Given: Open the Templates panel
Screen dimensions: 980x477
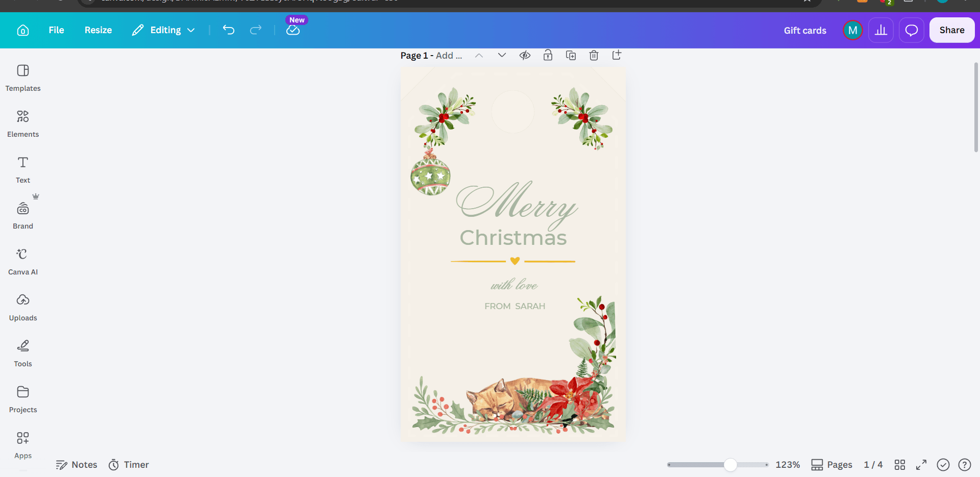Looking at the screenshot, I should 23,78.
